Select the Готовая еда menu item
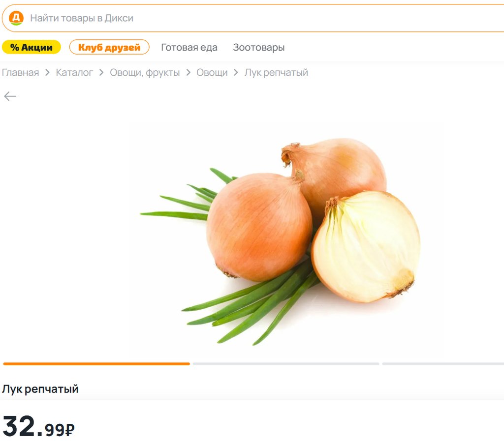This screenshot has height=442, width=504. click(x=189, y=47)
